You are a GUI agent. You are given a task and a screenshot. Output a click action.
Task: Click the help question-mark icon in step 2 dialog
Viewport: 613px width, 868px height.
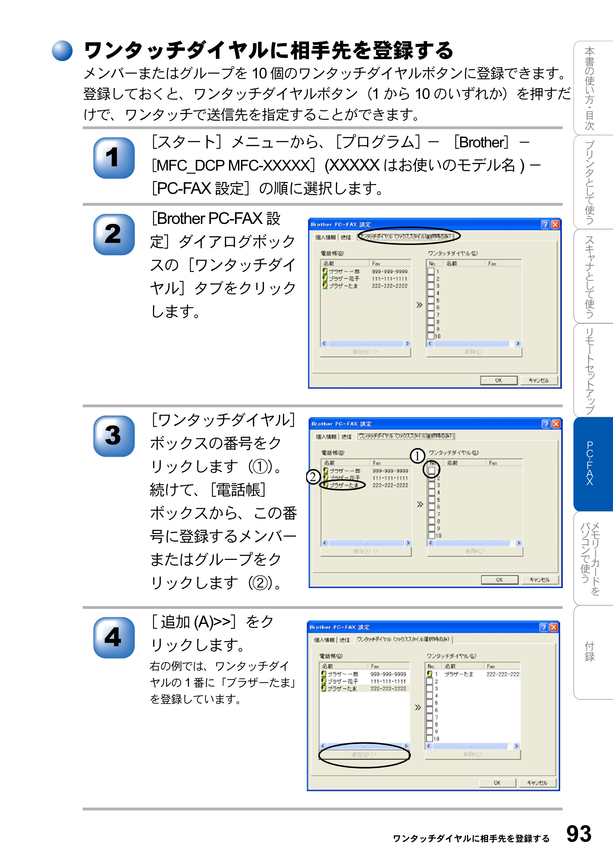(x=545, y=224)
